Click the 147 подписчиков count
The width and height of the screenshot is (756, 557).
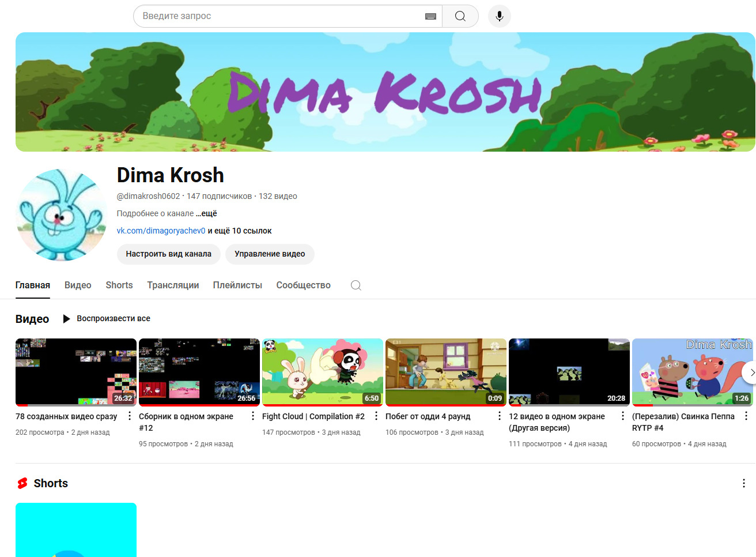220,196
